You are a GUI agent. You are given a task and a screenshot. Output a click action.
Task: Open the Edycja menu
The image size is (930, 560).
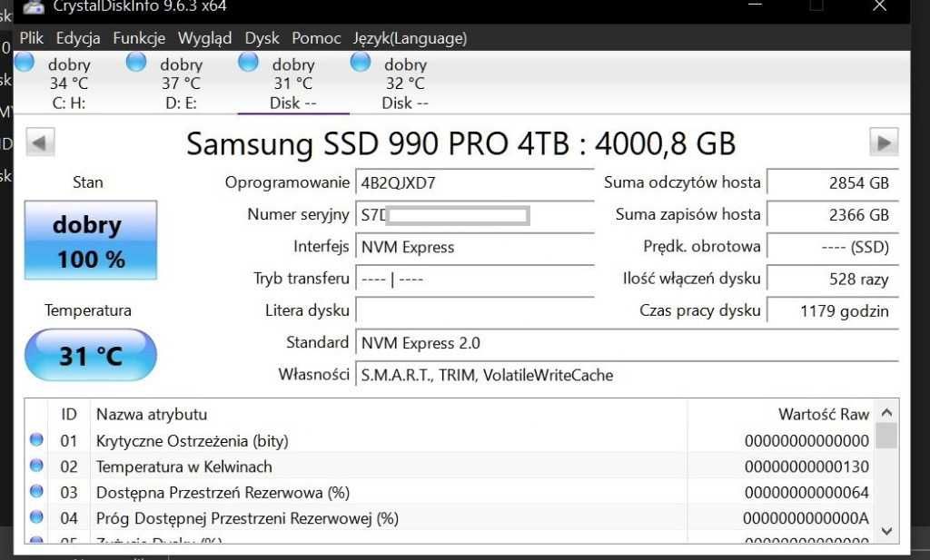point(78,38)
